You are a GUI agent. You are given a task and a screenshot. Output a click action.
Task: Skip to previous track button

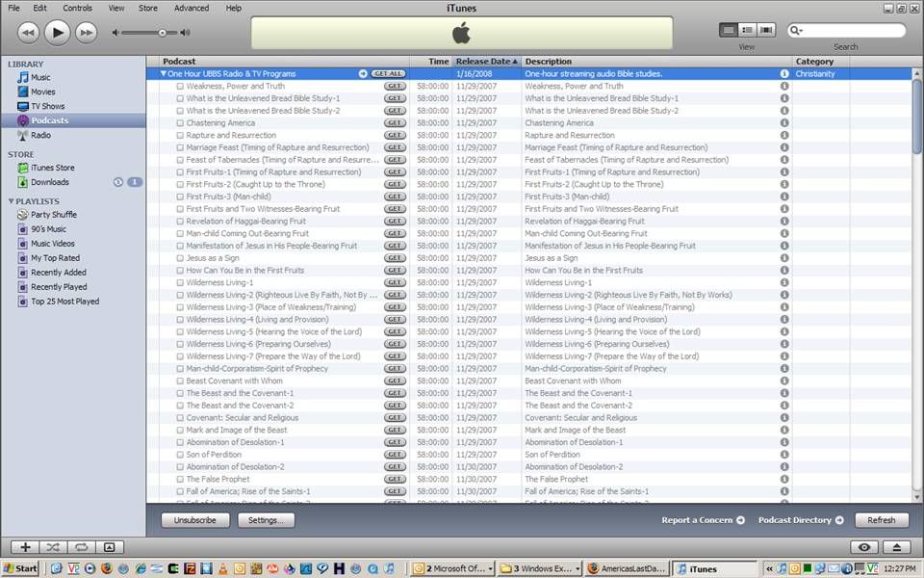tap(28, 33)
